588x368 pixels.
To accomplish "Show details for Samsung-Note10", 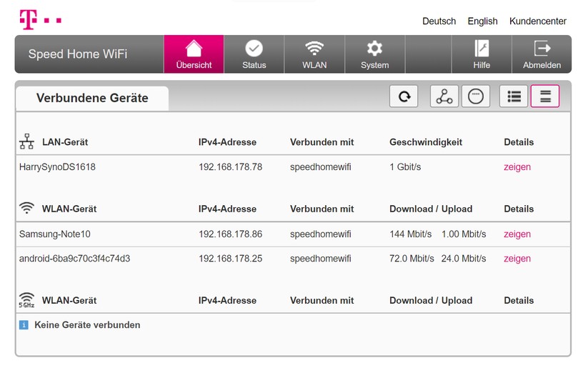I will point(517,234).
